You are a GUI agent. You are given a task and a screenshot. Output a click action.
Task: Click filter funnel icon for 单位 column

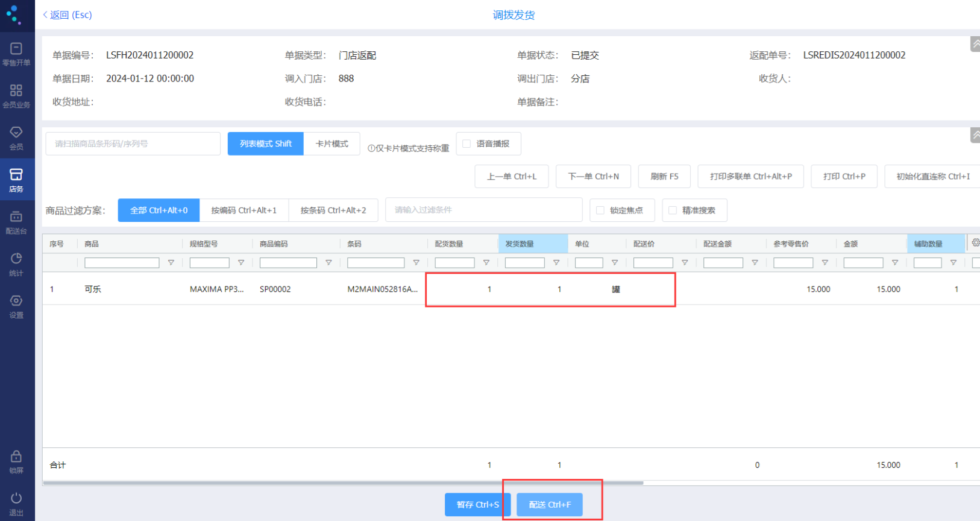pos(615,263)
